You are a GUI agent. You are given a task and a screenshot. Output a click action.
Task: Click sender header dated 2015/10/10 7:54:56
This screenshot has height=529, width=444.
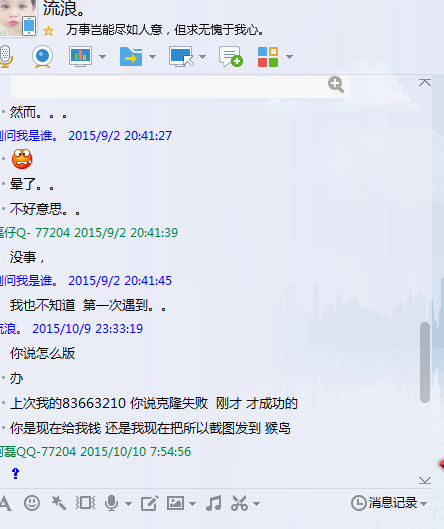coord(95,452)
